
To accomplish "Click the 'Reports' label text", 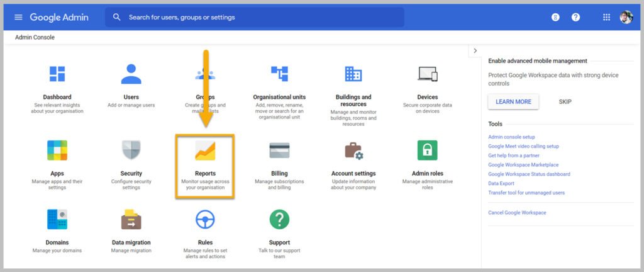I will coord(205,174).
